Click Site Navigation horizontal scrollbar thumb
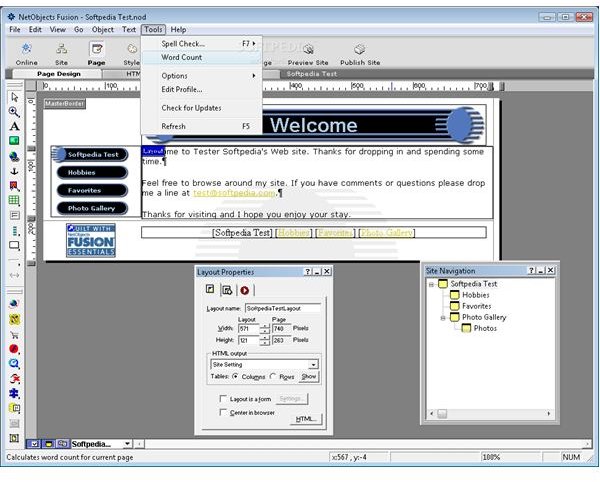The height and width of the screenshot is (482, 600). click(442, 414)
